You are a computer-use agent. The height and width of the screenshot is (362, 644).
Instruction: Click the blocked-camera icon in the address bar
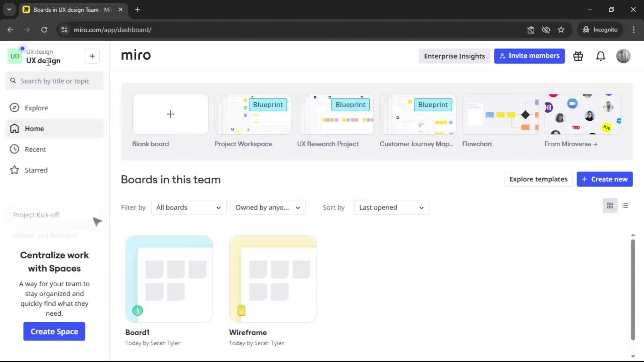[x=531, y=29]
